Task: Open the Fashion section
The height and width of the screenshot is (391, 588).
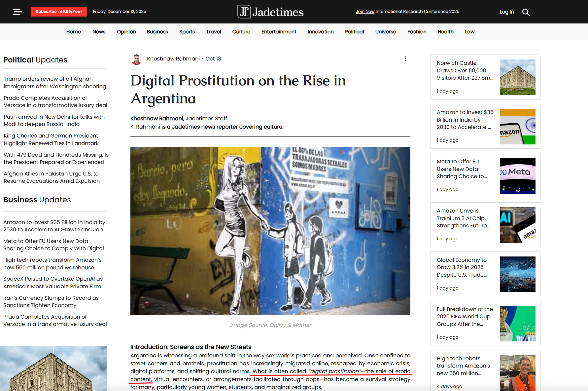Action: 417,32
